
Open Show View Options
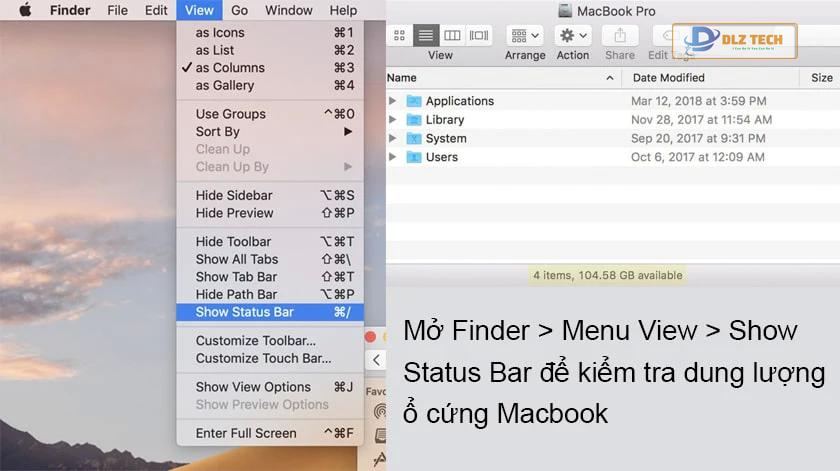click(270, 387)
